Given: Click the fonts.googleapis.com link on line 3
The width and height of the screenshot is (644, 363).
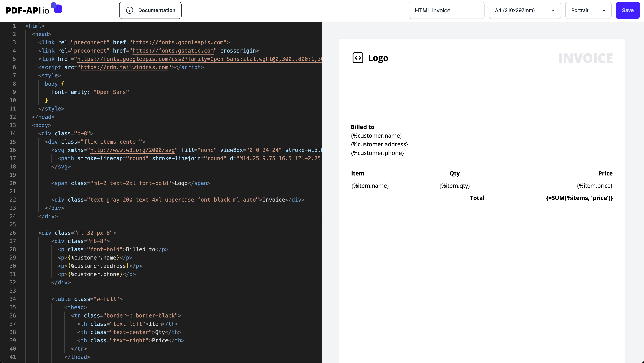Looking at the screenshot, I should [178, 42].
